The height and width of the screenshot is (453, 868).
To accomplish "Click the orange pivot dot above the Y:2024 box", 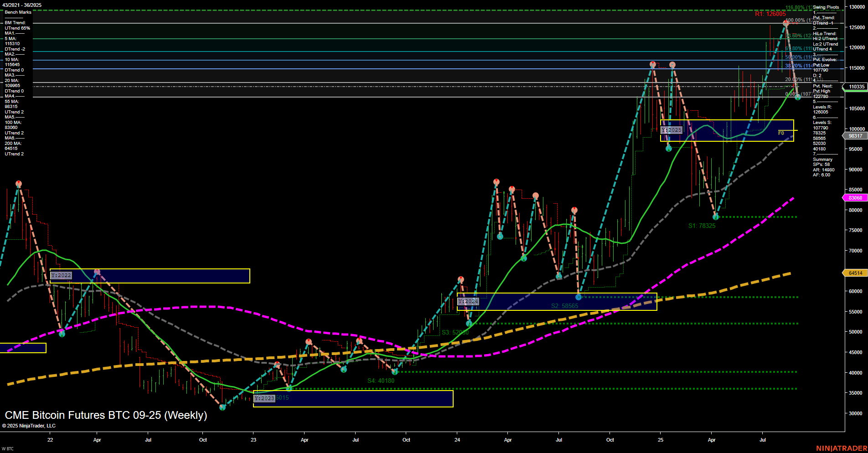I will 460,278.
